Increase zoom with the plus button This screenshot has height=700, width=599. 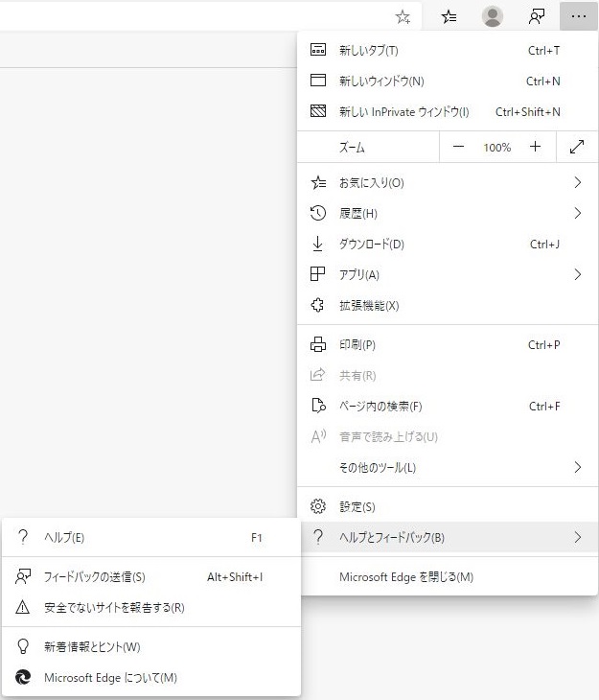point(535,147)
